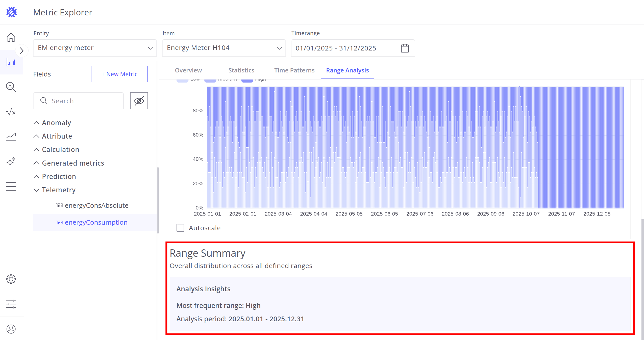
Task: Open the Item dropdown Energy Meter H104
Action: click(224, 48)
